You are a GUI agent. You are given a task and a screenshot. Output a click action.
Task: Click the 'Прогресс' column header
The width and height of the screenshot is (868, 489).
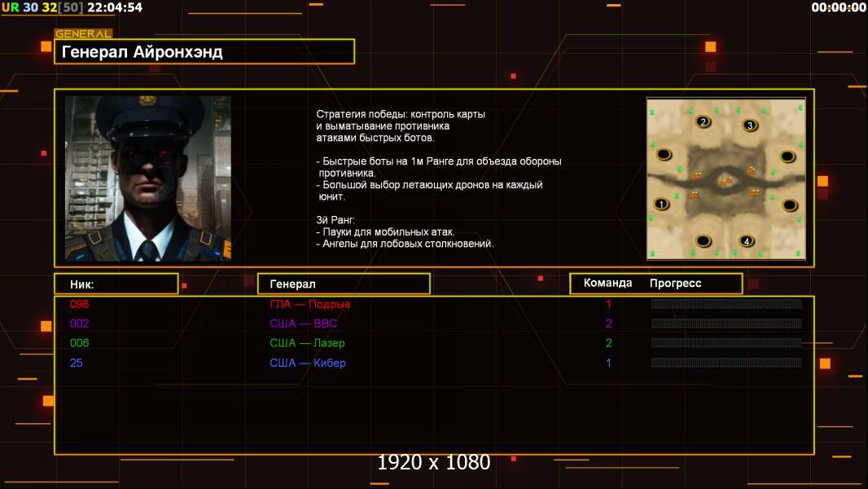coord(675,283)
